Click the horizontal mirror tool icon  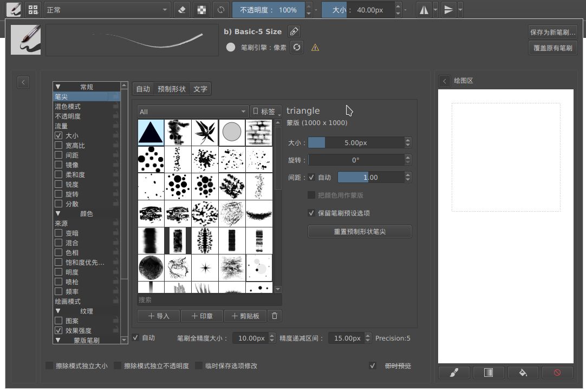(424, 10)
